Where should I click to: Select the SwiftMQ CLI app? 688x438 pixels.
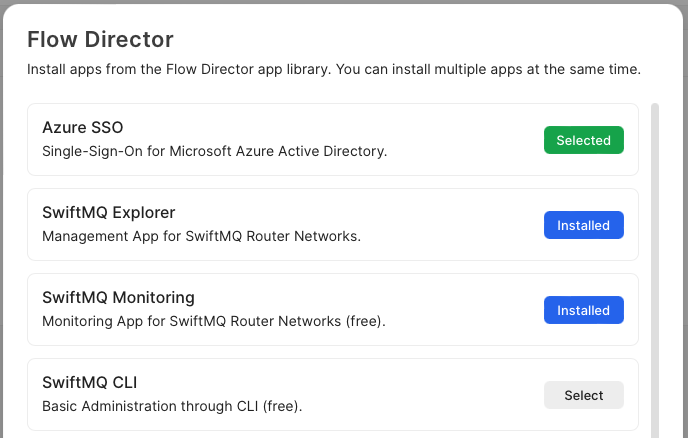coord(583,396)
